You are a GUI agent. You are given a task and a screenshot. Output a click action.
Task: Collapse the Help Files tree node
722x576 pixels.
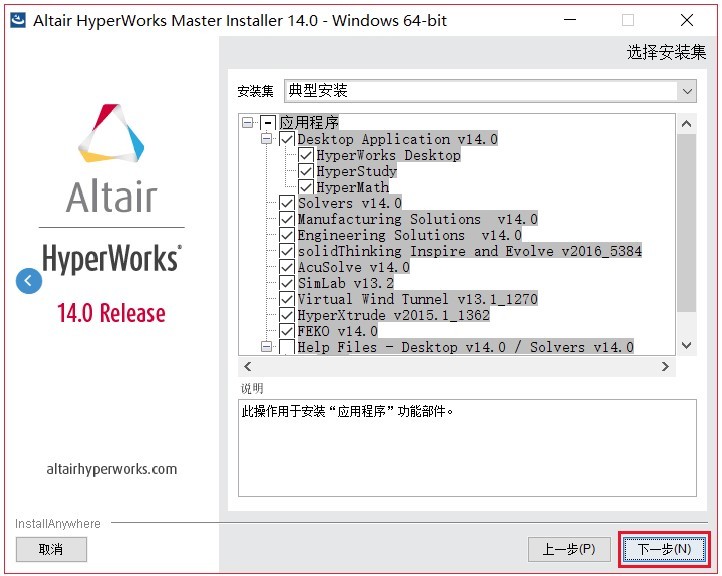[x=267, y=347]
